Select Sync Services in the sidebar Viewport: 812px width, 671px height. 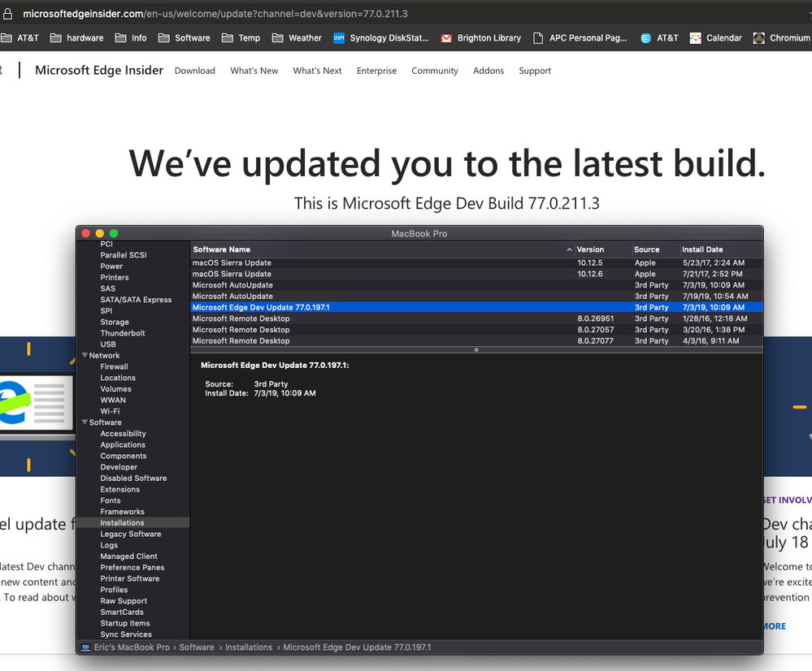coord(126,634)
